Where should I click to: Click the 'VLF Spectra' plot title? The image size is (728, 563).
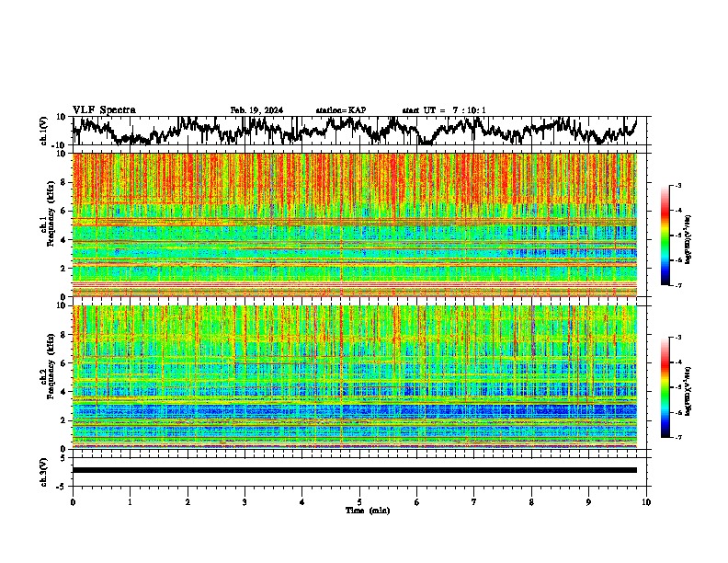(x=104, y=110)
